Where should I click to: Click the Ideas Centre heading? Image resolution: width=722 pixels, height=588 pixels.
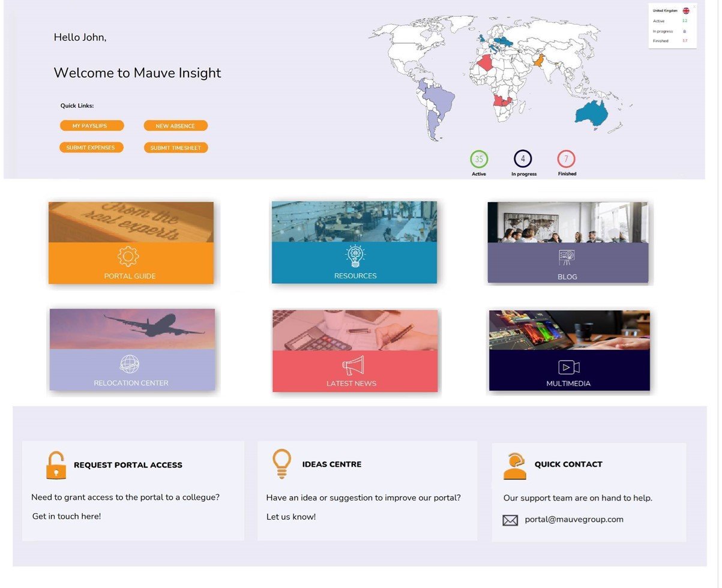click(x=332, y=464)
